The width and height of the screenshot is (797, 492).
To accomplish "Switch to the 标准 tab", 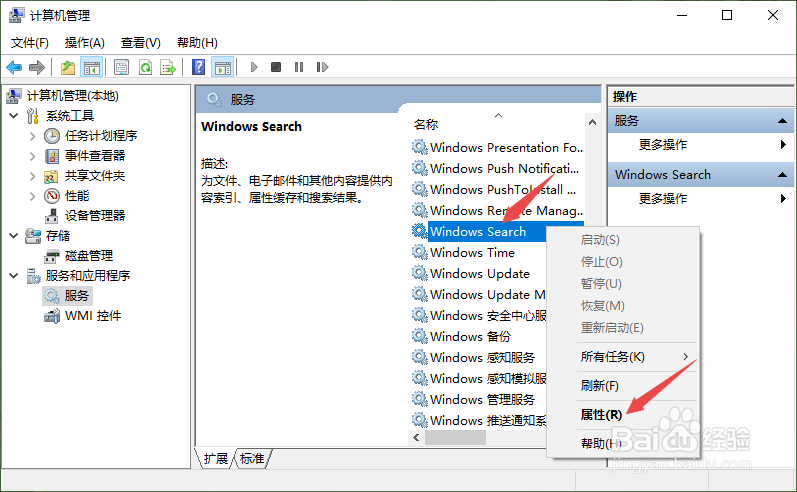I will point(252,458).
